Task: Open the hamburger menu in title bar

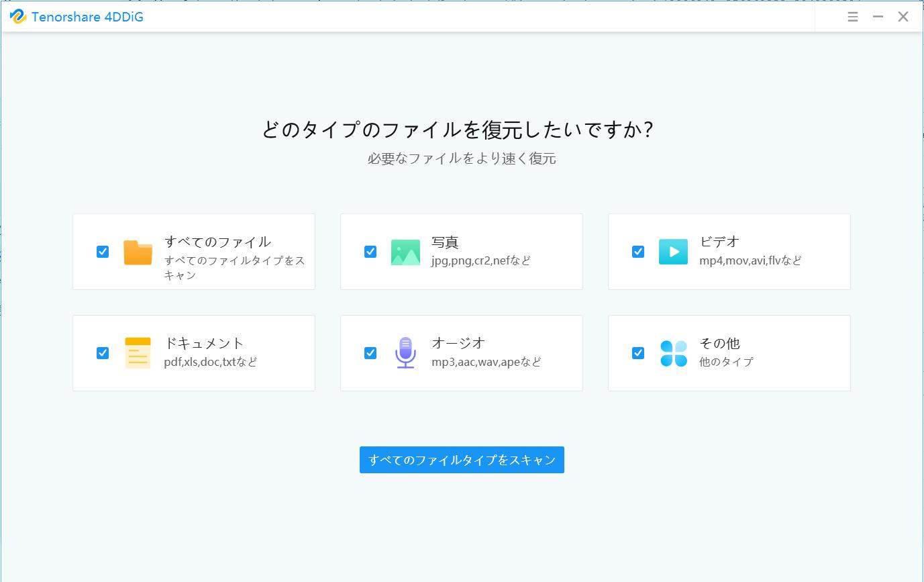Action: [x=853, y=17]
